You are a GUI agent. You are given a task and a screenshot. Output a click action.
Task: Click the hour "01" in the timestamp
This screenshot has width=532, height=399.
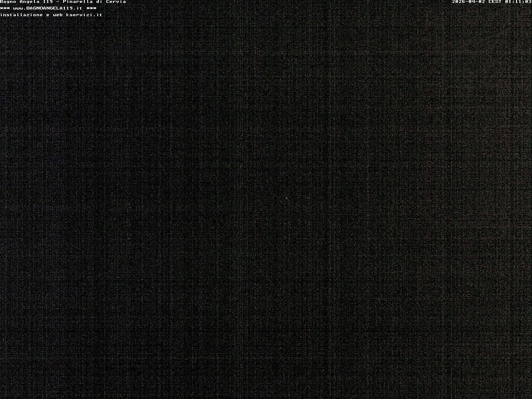coord(508,2)
